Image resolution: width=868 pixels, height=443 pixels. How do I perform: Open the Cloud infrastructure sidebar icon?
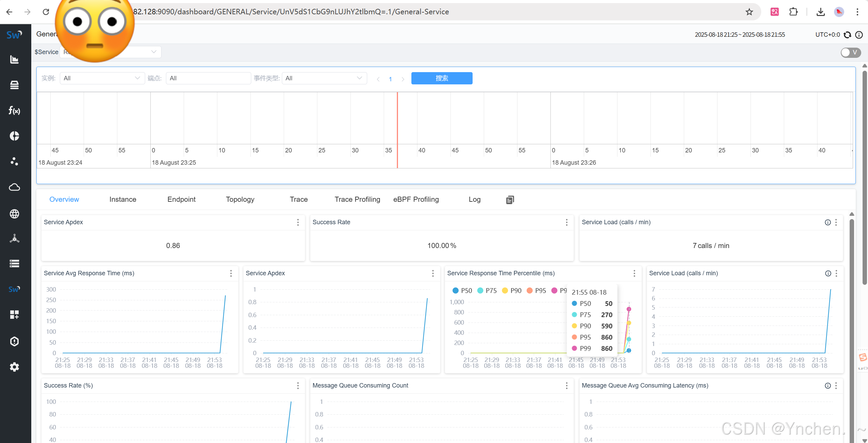click(x=14, y=187)
